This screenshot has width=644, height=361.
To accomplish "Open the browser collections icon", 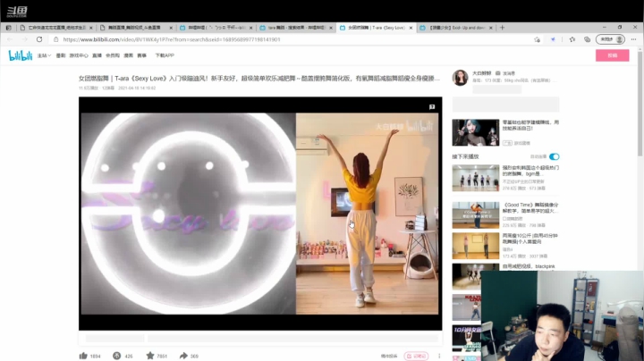I will coord(587,39).
